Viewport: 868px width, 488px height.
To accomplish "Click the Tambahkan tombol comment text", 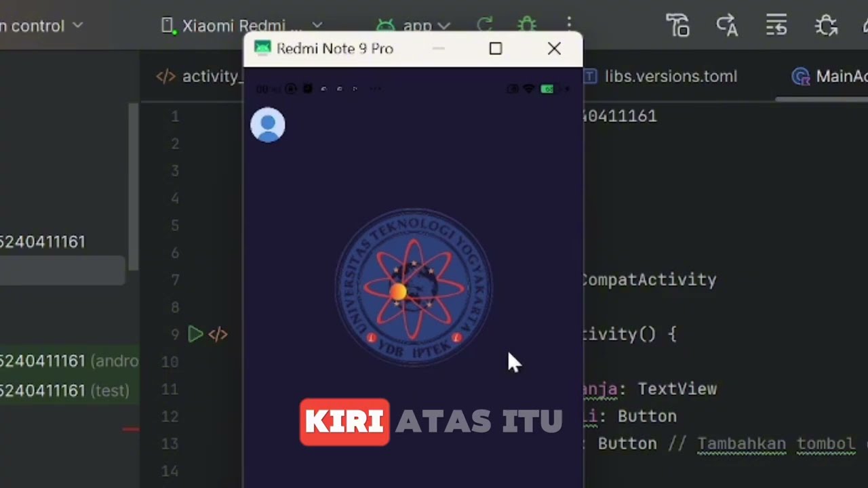I will point(776,444).
